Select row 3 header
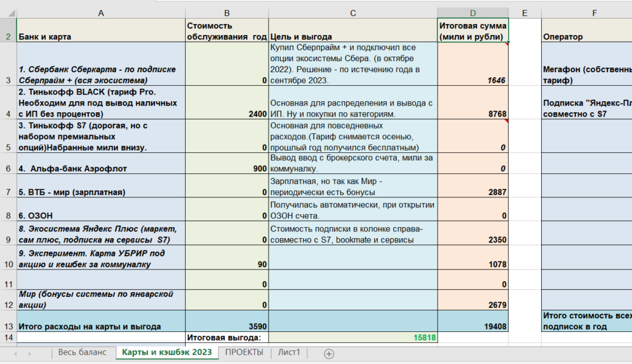 8,64
